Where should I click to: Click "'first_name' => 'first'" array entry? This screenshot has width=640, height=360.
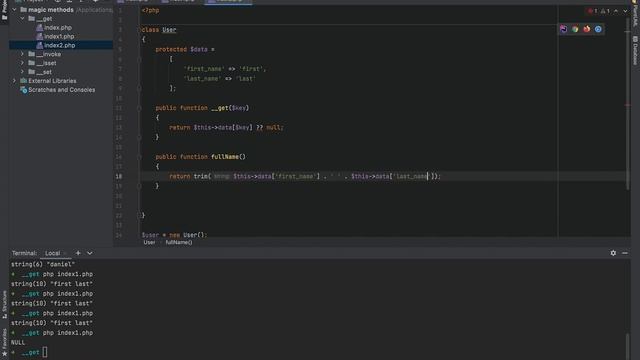(224, 69)
